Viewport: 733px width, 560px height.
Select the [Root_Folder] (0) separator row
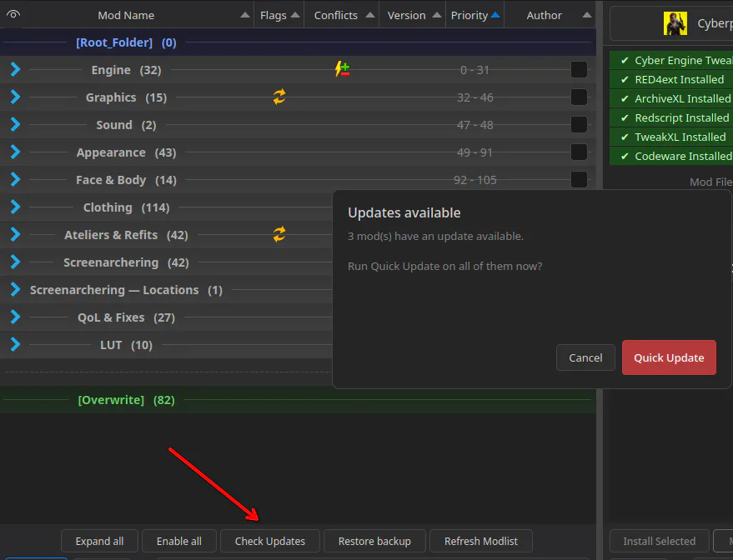click(x=298, y=42)
